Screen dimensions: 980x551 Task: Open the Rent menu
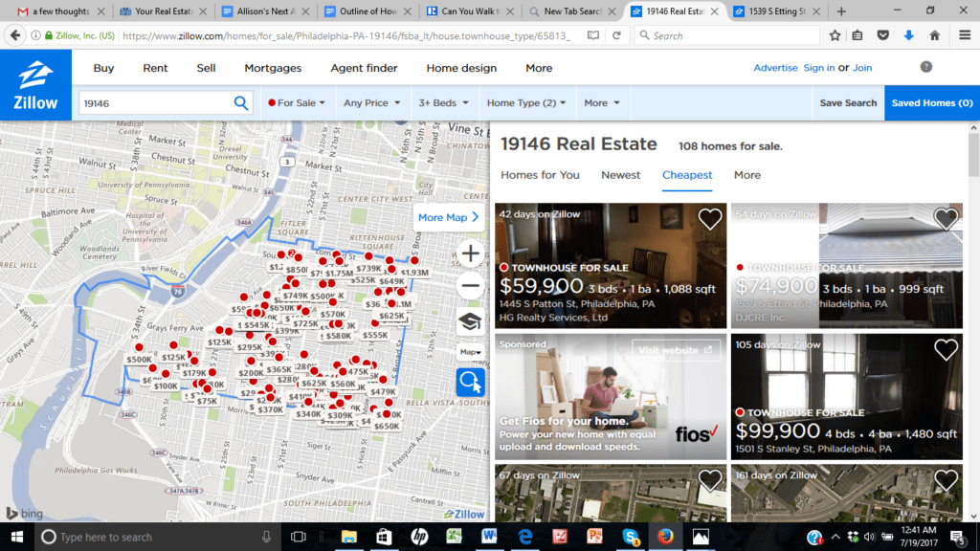155,68
